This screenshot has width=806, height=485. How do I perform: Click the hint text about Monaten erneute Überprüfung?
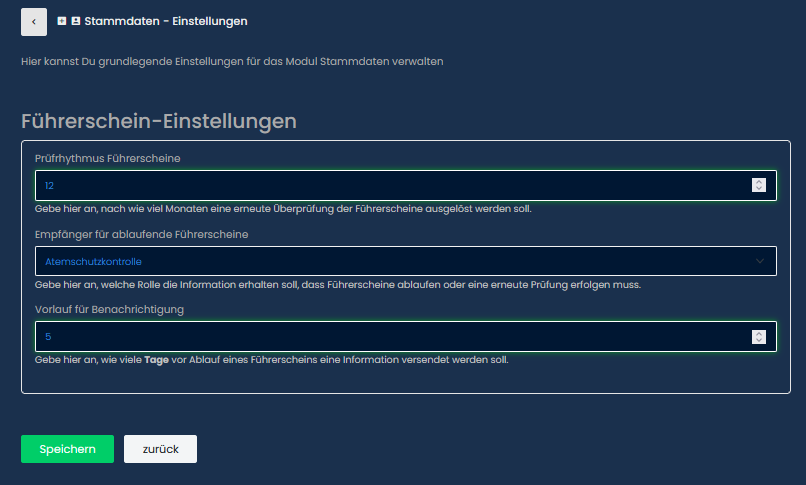tap(283, 209)
